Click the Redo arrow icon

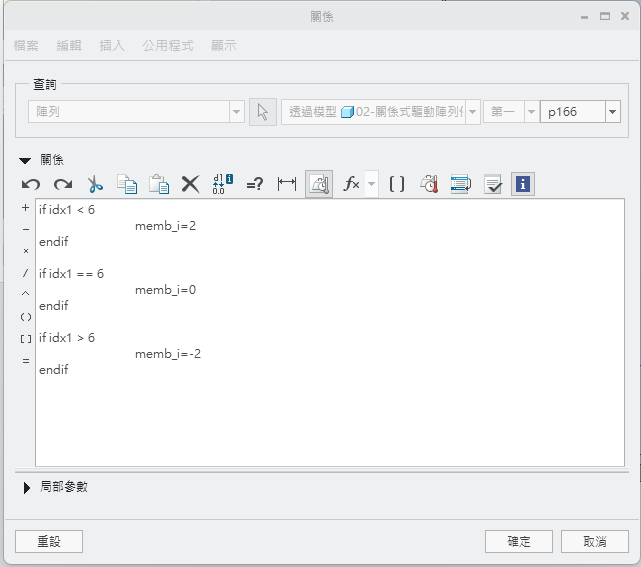(x=63, y=184)
